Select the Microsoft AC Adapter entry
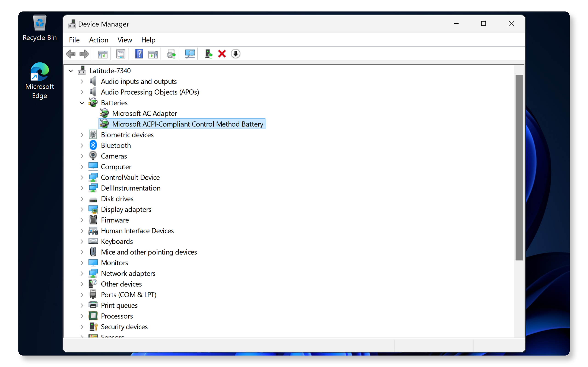Viewport: 588px width, 367px height. click(x=144, y=113)
